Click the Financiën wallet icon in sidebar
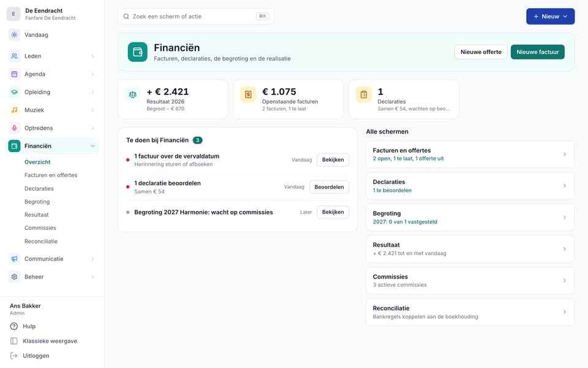 (x=14, y=146)
